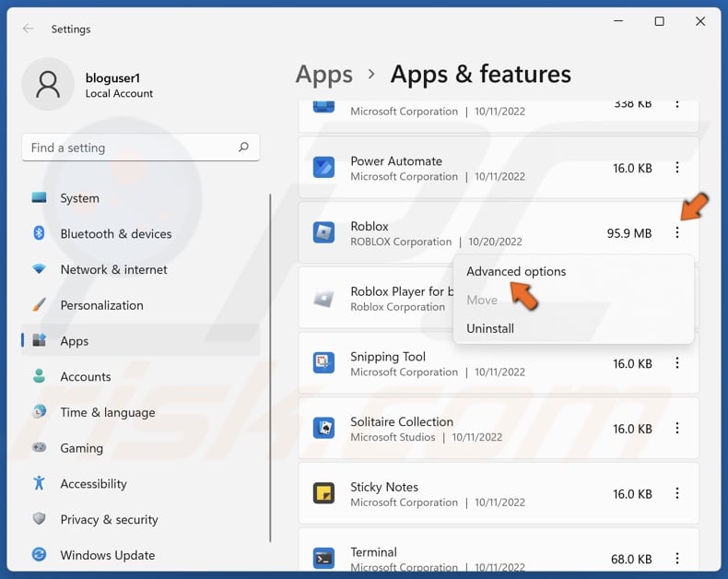Click Local Account text under bloguser1
The image size is (728, 579).
(119, 93)
